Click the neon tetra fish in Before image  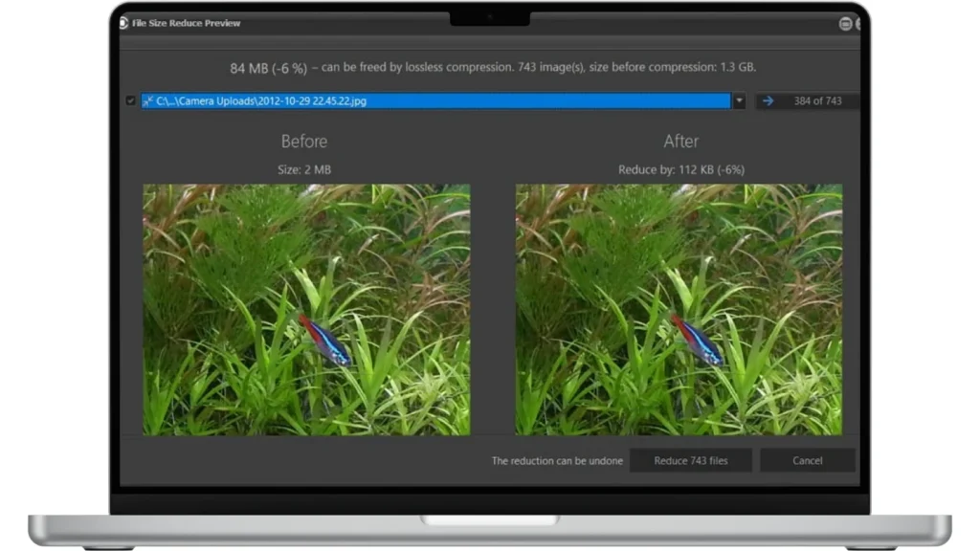pyautogui.click(x=325, y=342)
